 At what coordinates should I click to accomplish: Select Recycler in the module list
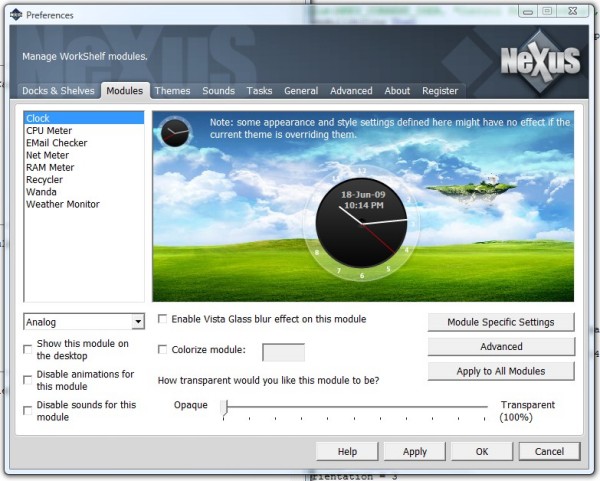[x=84, y=179]
